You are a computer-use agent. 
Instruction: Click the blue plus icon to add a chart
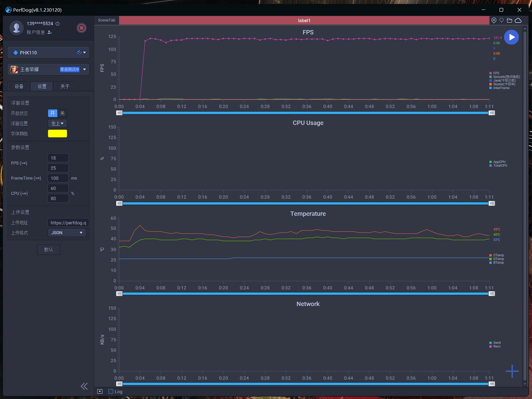[x=512, y=371]
